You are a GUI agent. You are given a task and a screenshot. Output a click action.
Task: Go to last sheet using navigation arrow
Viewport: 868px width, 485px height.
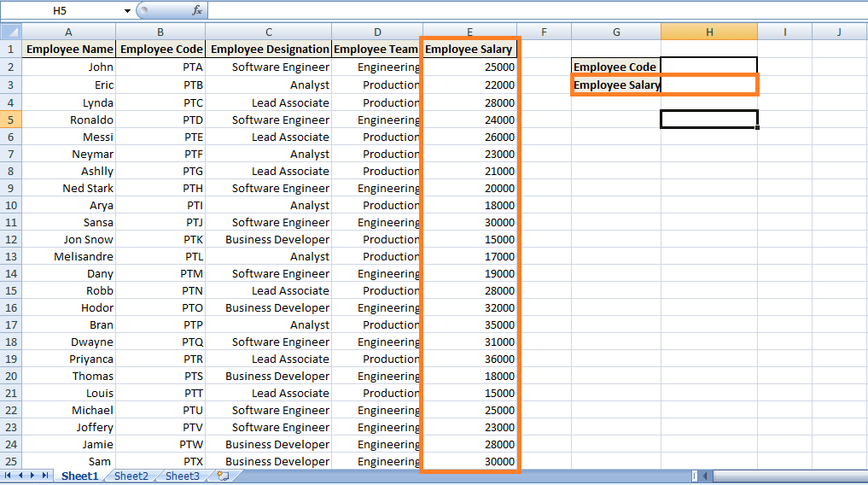(44, 476)
